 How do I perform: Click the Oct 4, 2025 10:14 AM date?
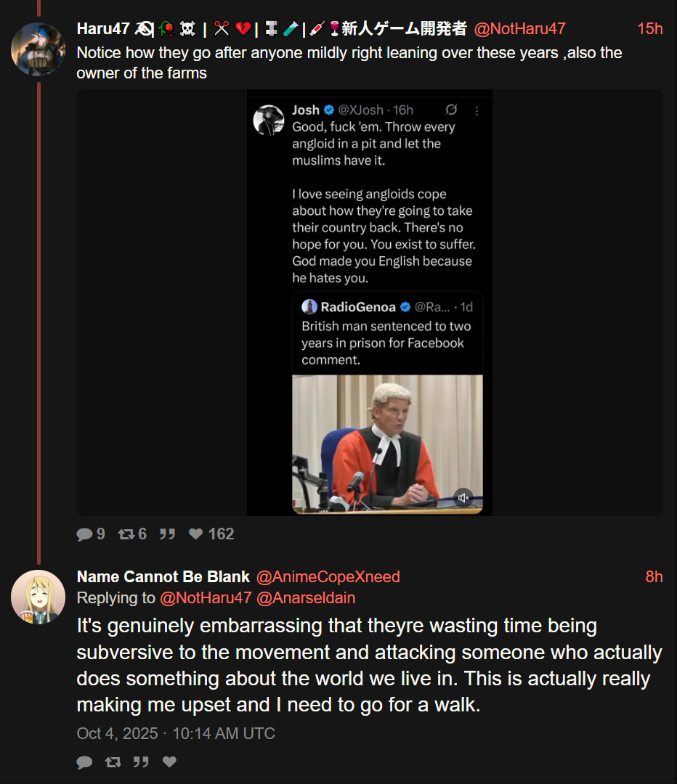[176, 733]
